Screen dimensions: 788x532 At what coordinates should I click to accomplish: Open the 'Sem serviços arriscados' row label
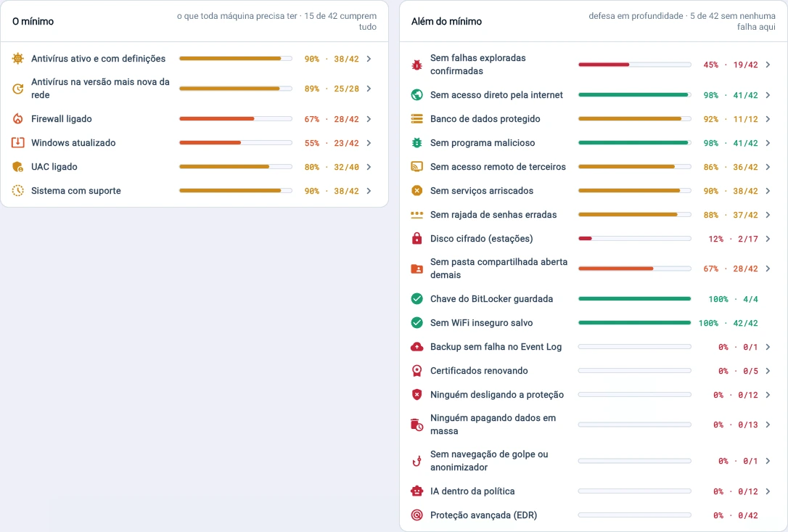coord(482,191)
